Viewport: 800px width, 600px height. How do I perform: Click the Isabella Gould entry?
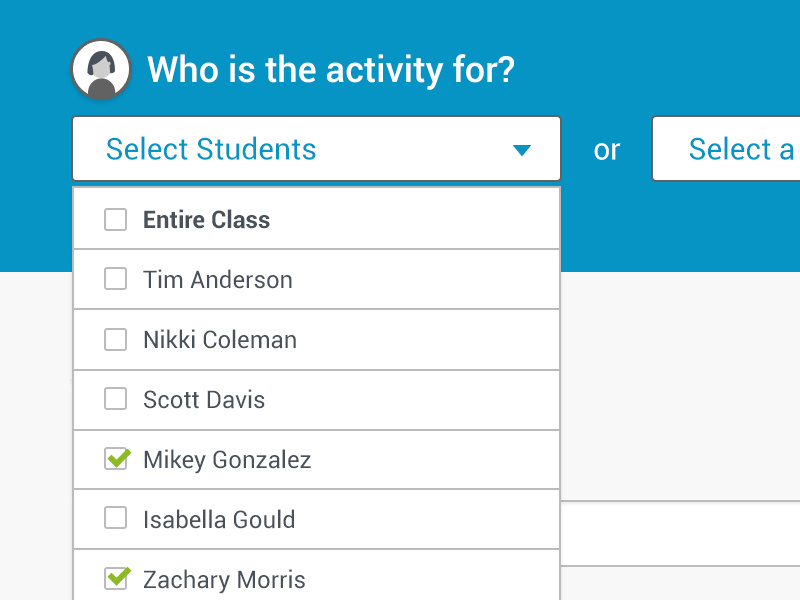300,519
